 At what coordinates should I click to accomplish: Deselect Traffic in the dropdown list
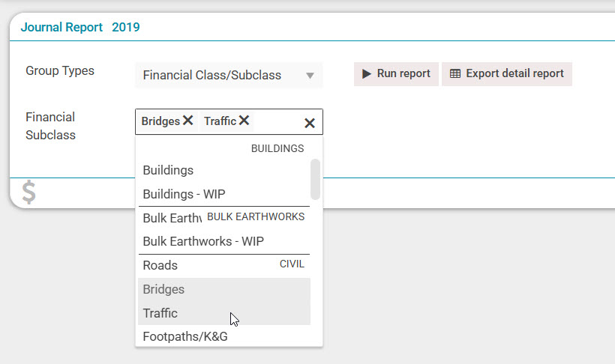(160, 313)
